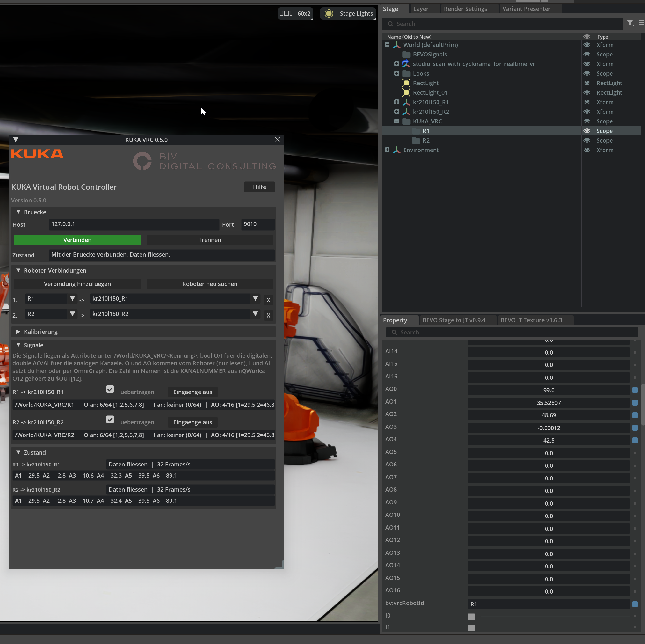Click the green Verbinden button
The image size is (645, 644).
point(77,240)
